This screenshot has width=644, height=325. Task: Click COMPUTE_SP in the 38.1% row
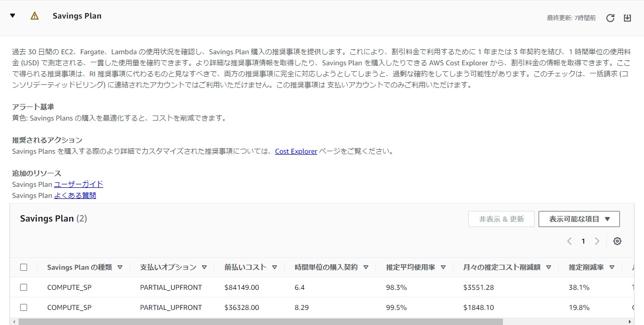69,287
